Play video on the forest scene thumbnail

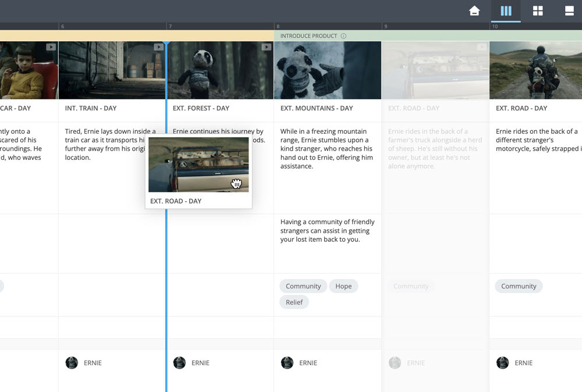coord(266,47)
